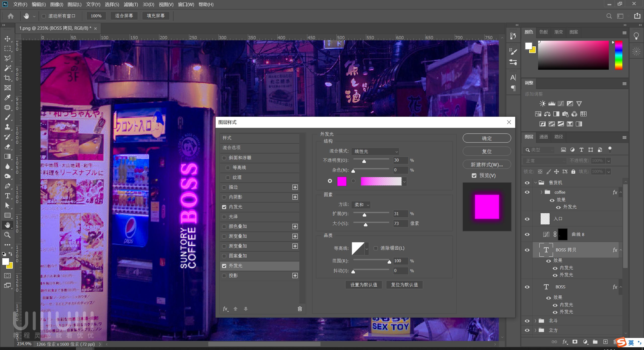Hide the 入口 layer

(x=527, y=219)
